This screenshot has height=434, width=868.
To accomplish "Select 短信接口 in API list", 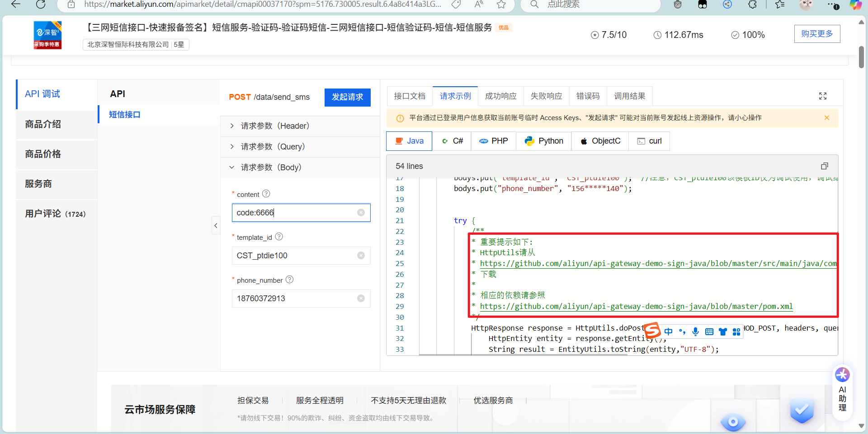I will click(159, 114).
